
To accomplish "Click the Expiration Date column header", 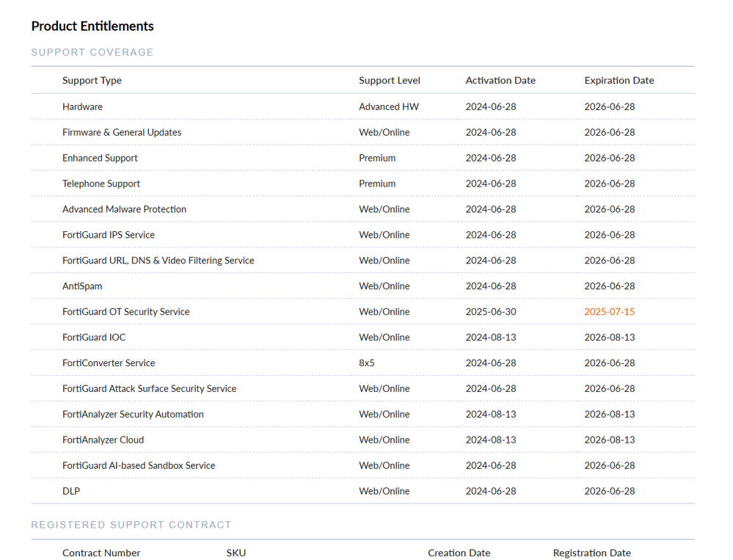I will pos(619,81).
